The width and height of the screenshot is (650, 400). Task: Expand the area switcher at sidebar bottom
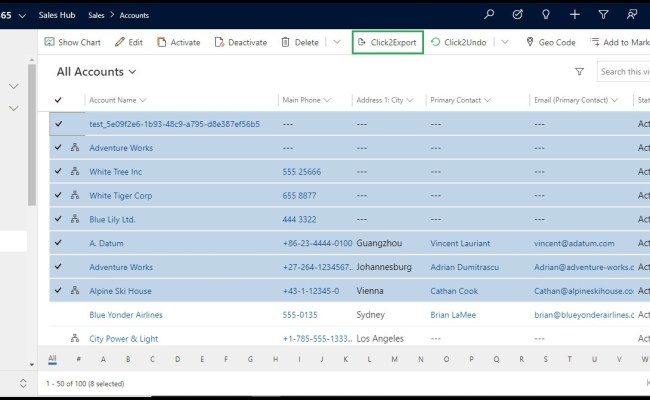coord(23,383)
